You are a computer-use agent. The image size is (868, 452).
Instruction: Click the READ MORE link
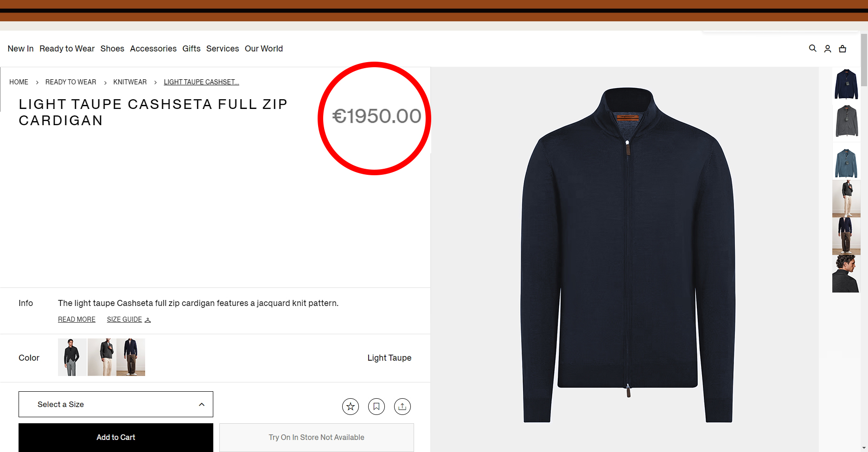tap(77, 319)
